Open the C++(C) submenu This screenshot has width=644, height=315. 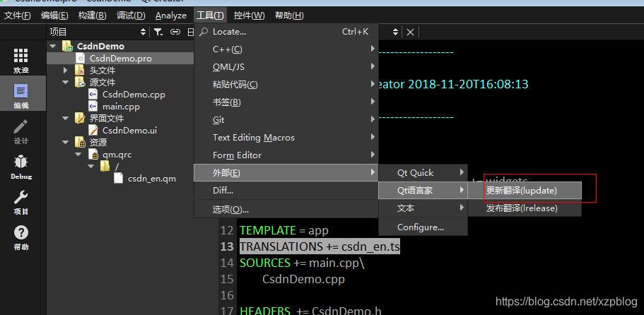(286, 49)
